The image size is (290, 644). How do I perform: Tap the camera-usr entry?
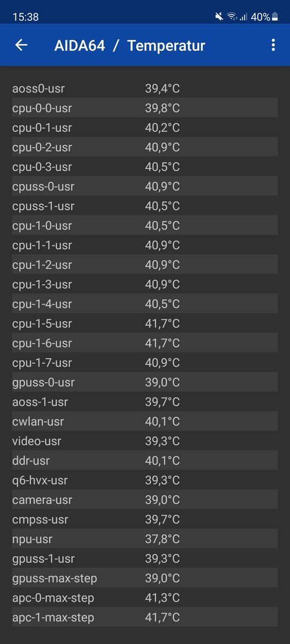click(145, 500)
